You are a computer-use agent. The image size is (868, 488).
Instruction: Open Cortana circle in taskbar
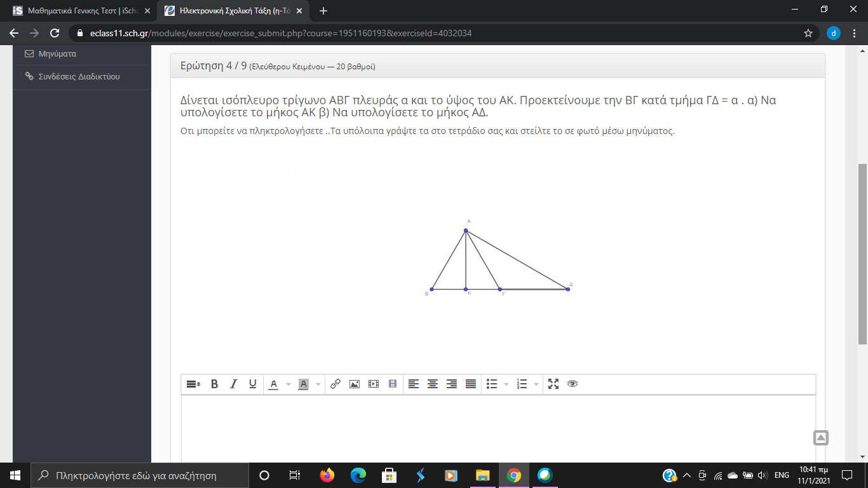pyautogui.click(x=264, y=475)
